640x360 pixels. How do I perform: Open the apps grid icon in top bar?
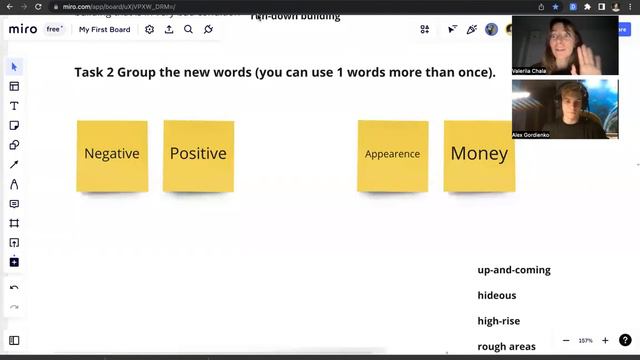tap(424, 29)
